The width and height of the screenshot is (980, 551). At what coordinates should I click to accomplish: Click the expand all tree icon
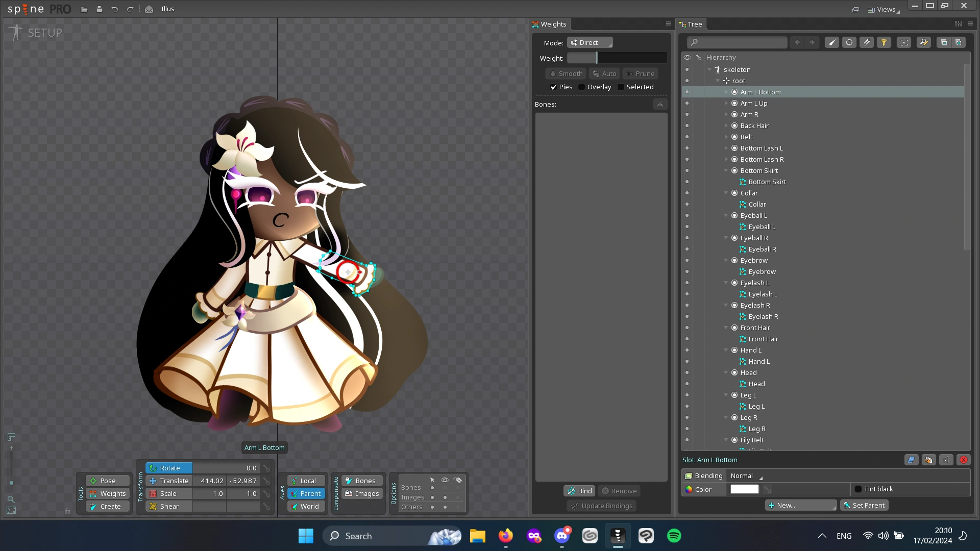[959, 43]
